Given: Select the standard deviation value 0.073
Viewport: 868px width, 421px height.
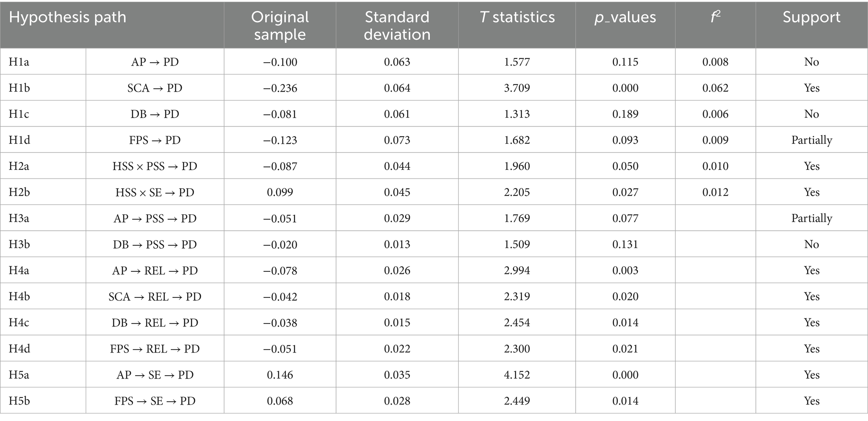Looking at the screenshot, I should coord(397,140).
